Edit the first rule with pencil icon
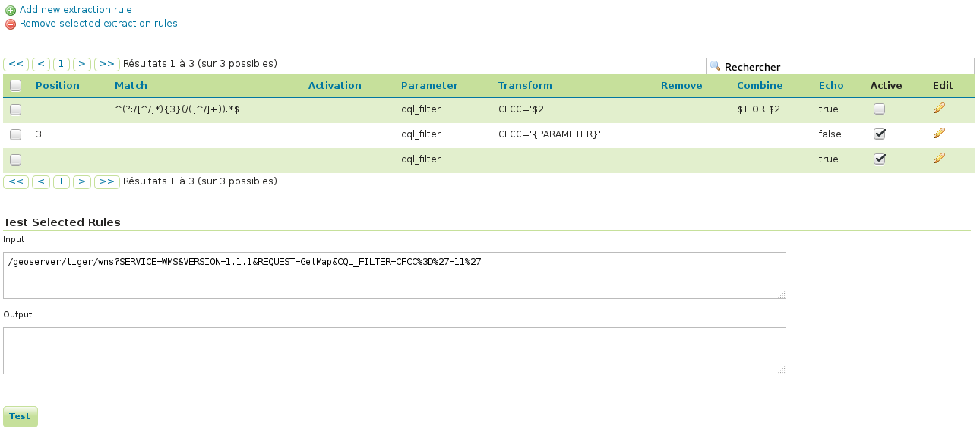The height and width of the screenshot is (432, 980). (x=939, y=109)
